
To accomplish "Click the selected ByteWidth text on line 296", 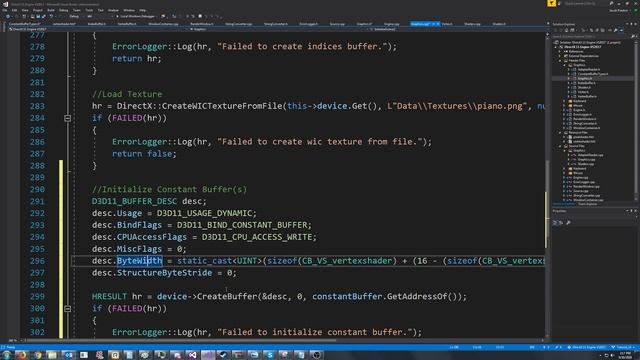I will click(x=140, y=261).
